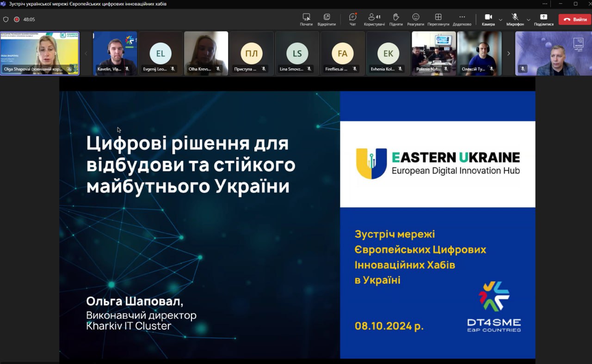
Task: Click the Почати pointer icon
Action: [x=306, y=19]
